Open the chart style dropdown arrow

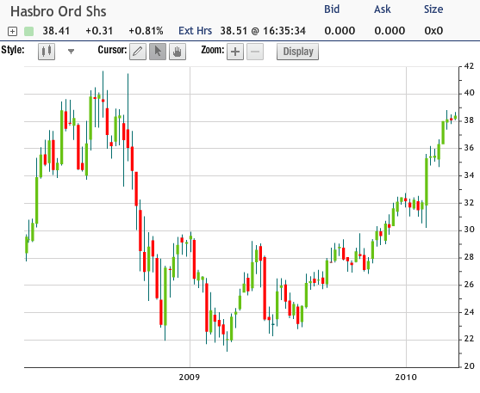coord(71,51)
